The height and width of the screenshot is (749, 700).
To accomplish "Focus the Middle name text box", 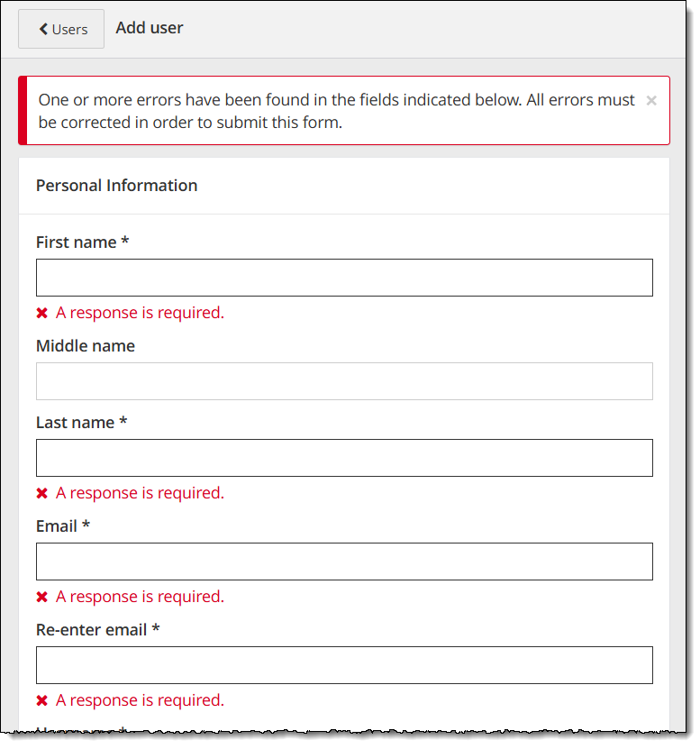I will pyautogui.click(x=344, y=381).
